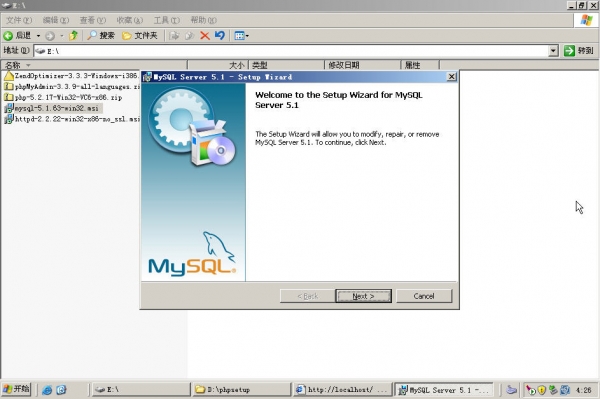Open the File menu (文件) in Explorer

pyautogui.click(x=18, y=20)
